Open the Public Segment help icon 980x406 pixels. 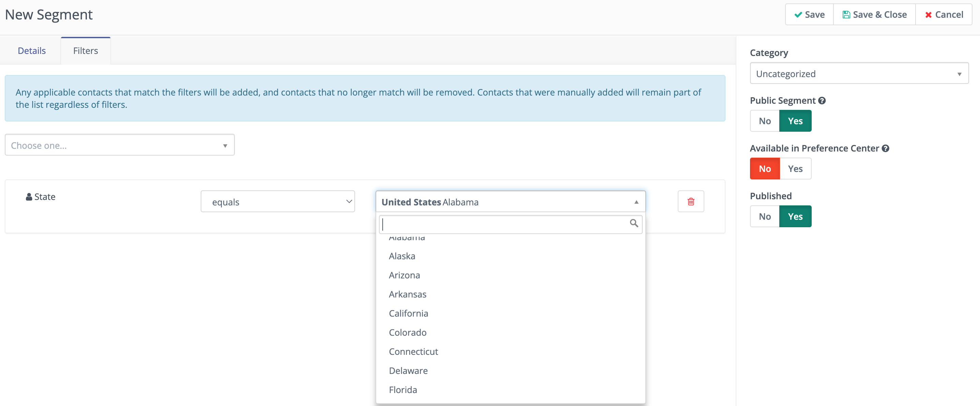pos(822,101)
